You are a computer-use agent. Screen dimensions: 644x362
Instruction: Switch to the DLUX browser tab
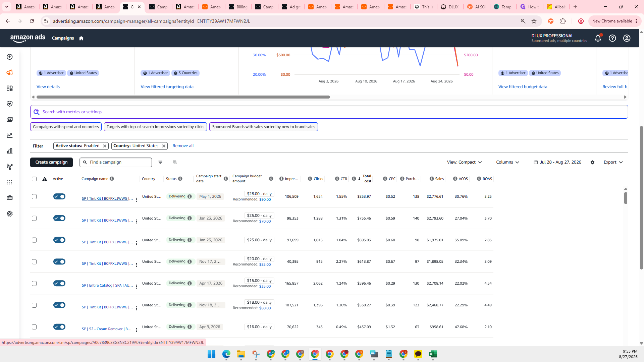point(450,7)
